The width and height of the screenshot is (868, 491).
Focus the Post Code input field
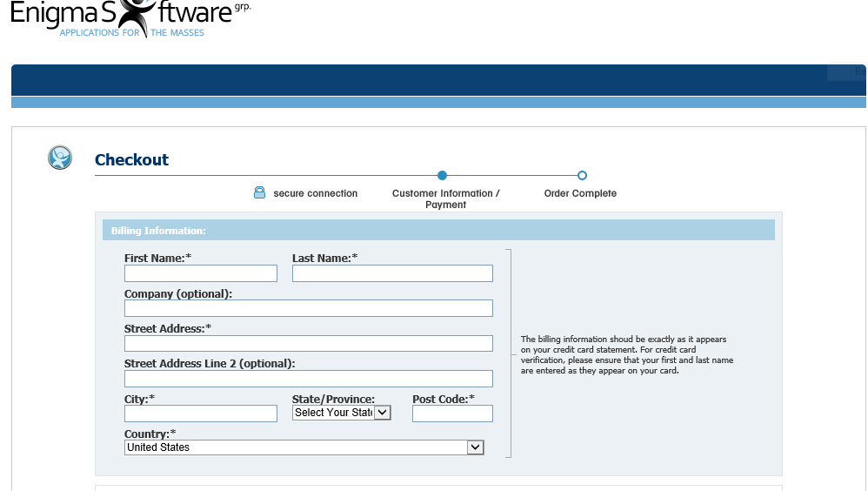[452, 414]
